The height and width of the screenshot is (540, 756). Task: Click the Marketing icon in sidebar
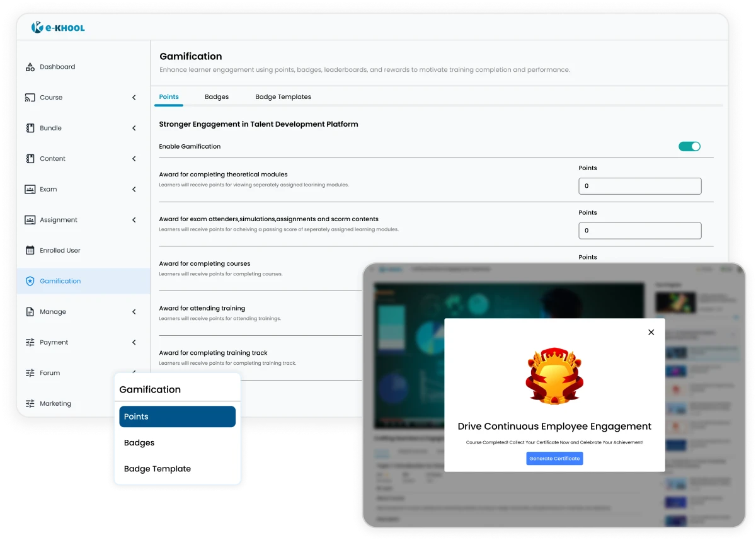coord(30,403)
